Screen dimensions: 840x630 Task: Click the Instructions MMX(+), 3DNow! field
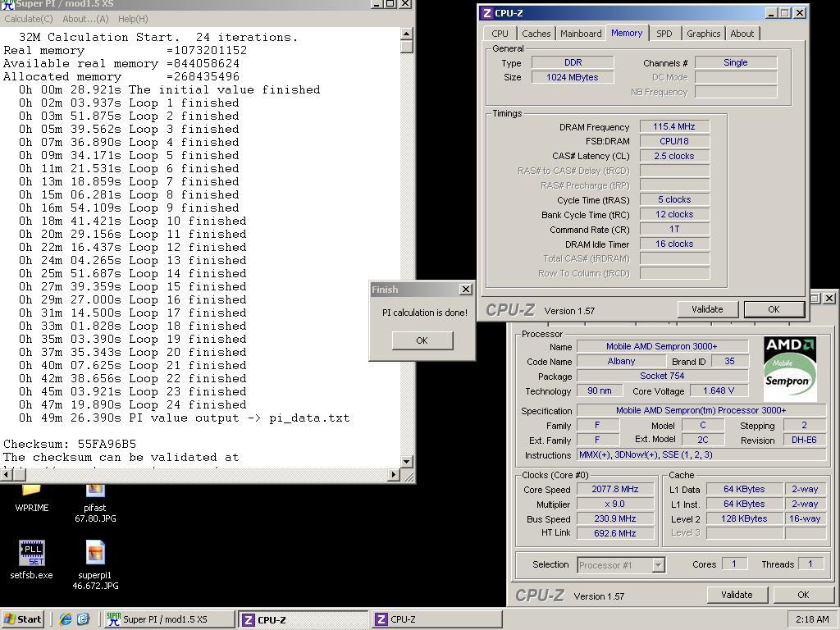[701, 454]
